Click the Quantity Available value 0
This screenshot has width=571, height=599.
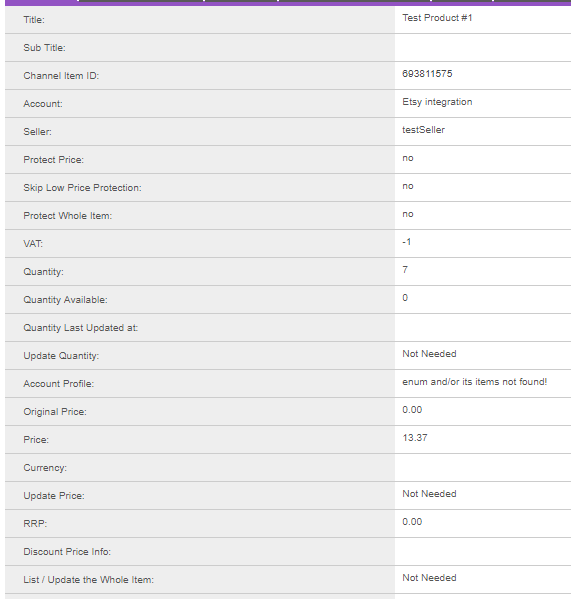click(405, 298)
